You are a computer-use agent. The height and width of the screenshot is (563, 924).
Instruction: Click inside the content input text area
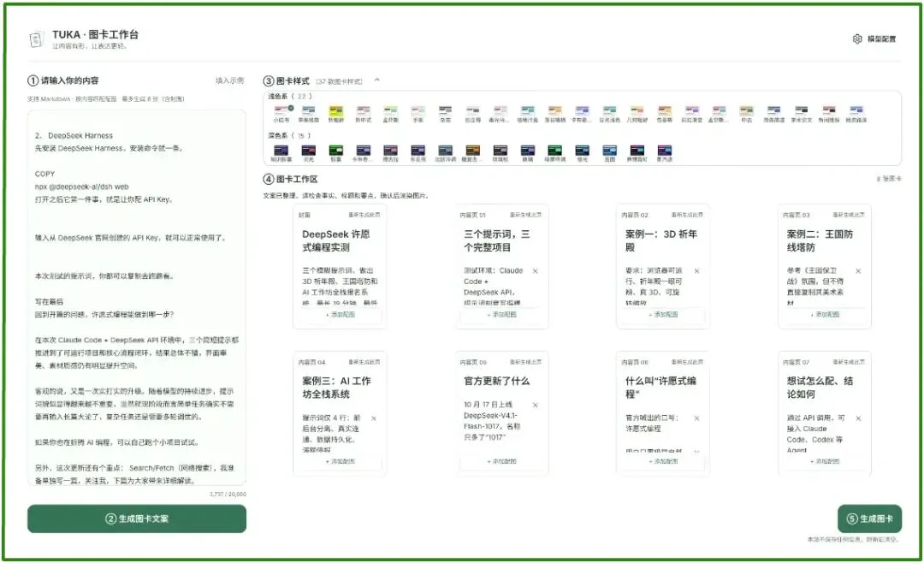click(x=137, y=298)
